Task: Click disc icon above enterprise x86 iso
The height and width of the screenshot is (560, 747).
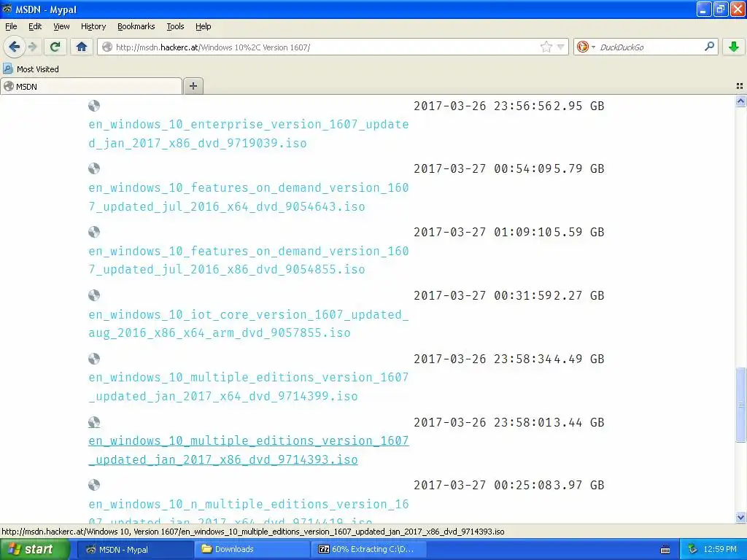Action: 94,106
